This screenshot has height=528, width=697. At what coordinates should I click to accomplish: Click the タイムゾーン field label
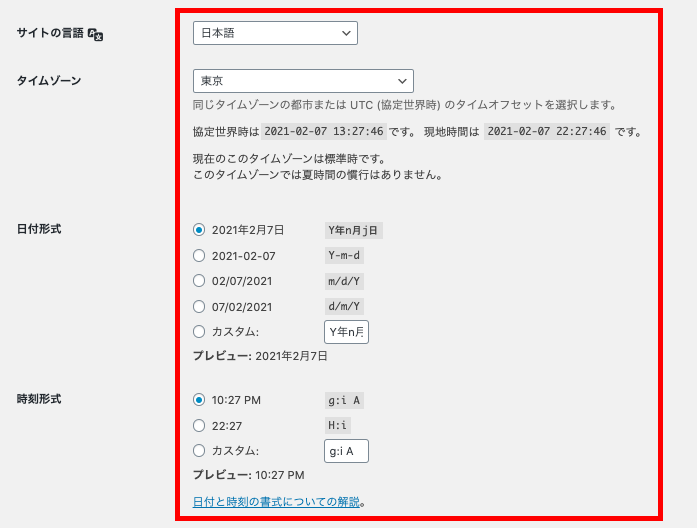coord(49,81)
